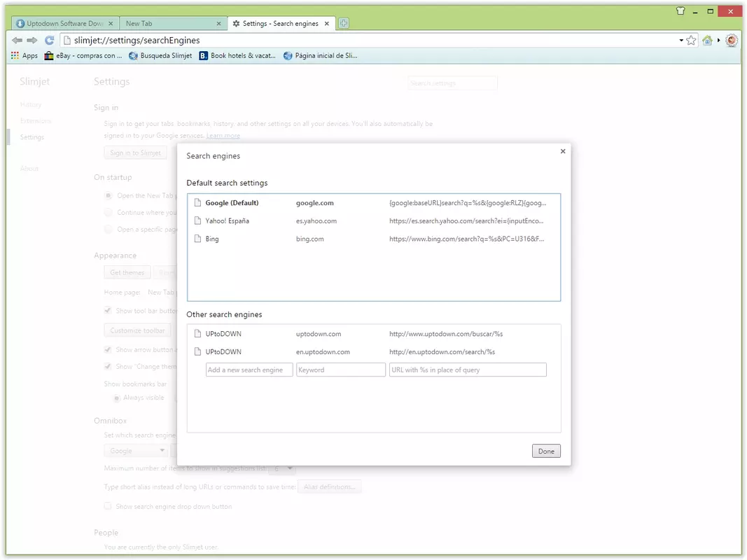The height and width of the screenshot is (560, 747).
Task: Click google.com keyword
Action: 315,203
